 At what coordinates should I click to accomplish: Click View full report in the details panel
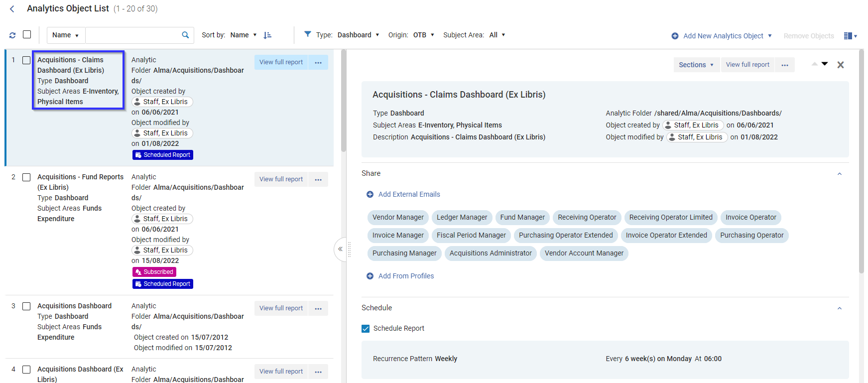pyautogui.click(x=747, y=65)
